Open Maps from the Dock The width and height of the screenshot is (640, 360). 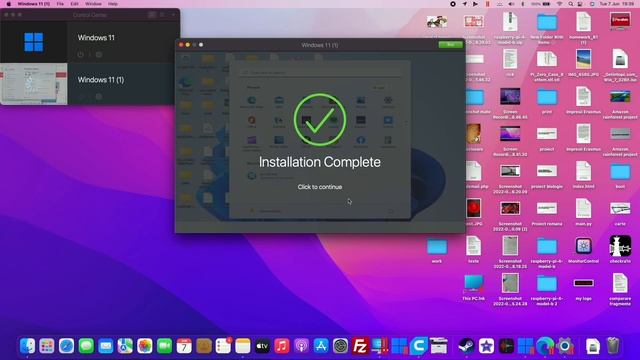click(x=125, y=346)
